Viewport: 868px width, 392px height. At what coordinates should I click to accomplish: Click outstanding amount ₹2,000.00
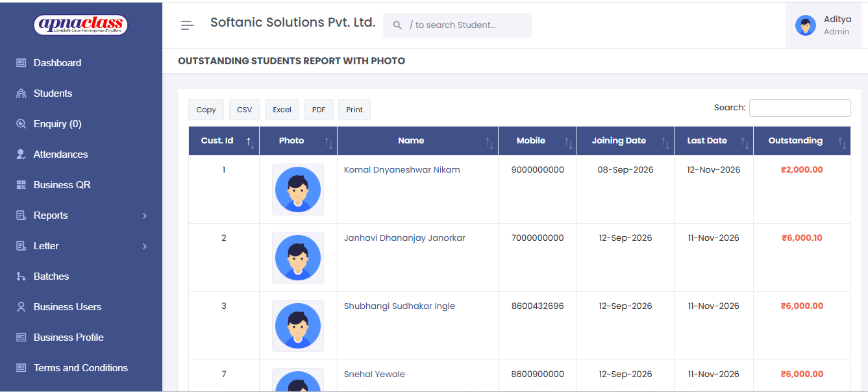click(802, 170)
